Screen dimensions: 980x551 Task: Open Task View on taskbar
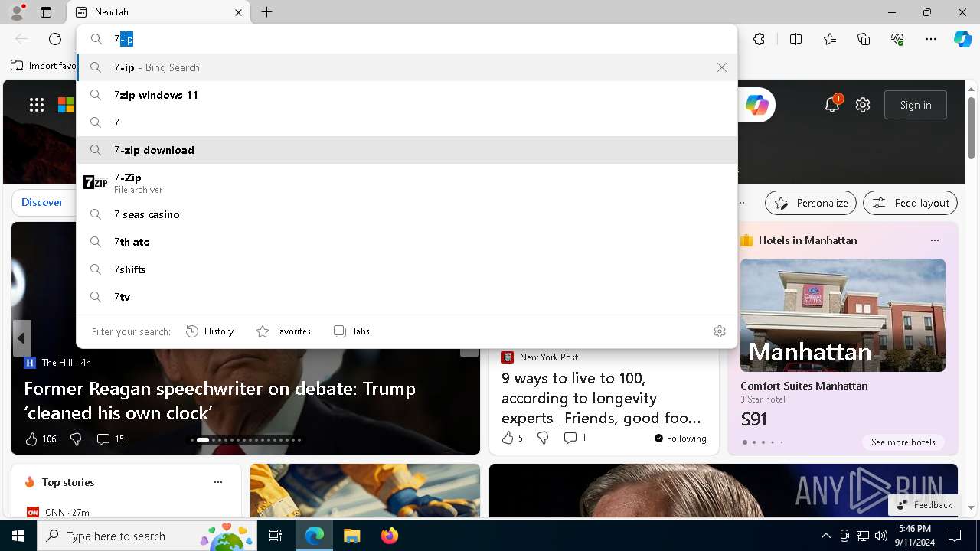tap(276, 536)
